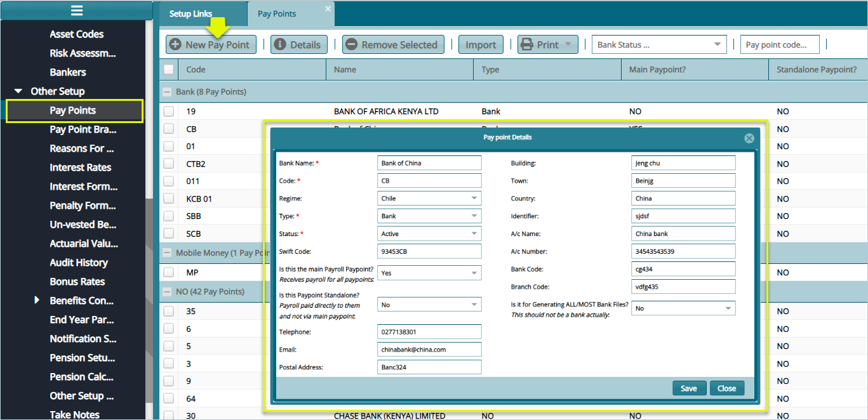Screen dimensions: 868x420
Task: Click the New Pay Point plus icon
Action: tap(175, 44)
